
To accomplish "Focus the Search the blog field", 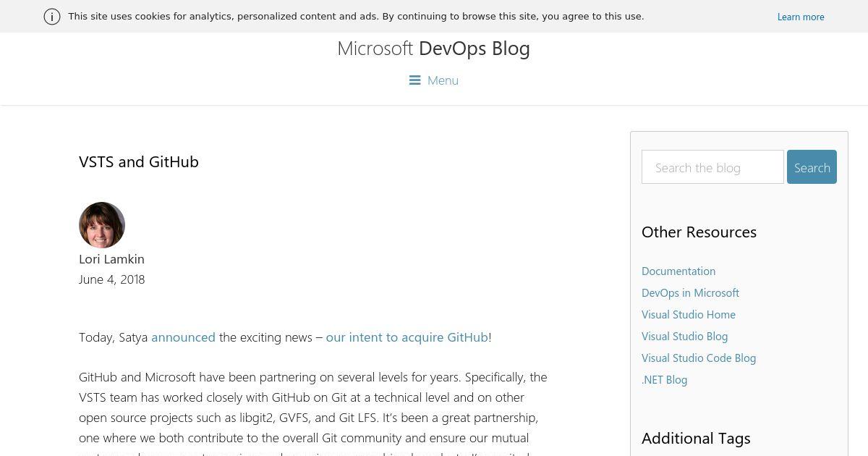I will 712,167.
